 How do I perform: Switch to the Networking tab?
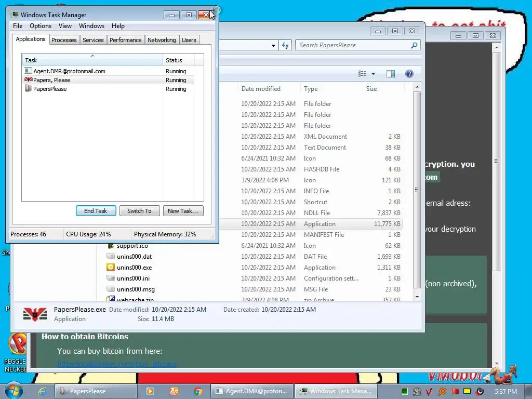(162, 40)
